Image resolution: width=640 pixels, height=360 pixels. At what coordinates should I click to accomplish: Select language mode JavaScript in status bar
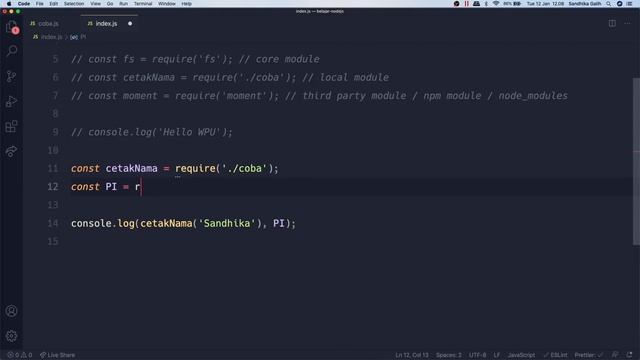pyautogui.click(x=521, y=355)
